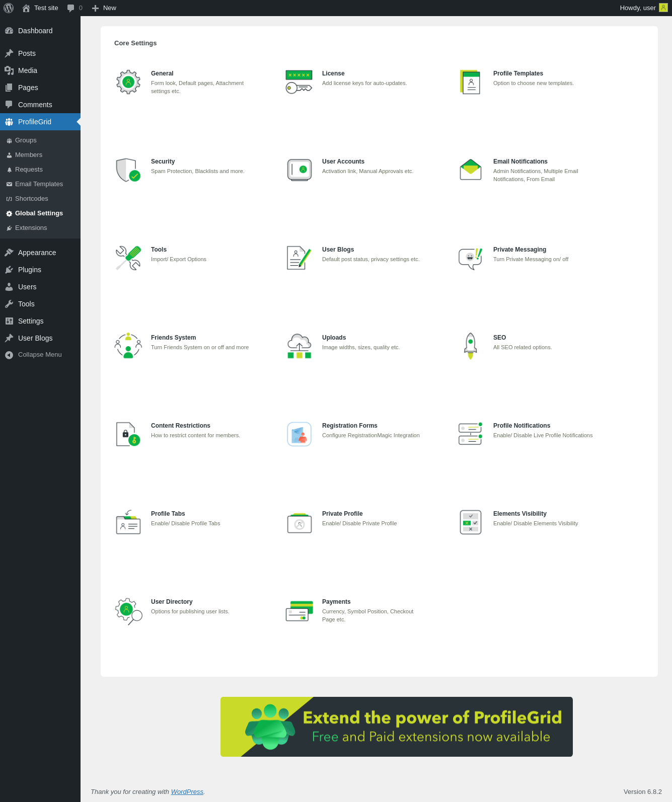Click Registration Forms icon
Screen dimensions: 672x802
(x=300, y=434)
